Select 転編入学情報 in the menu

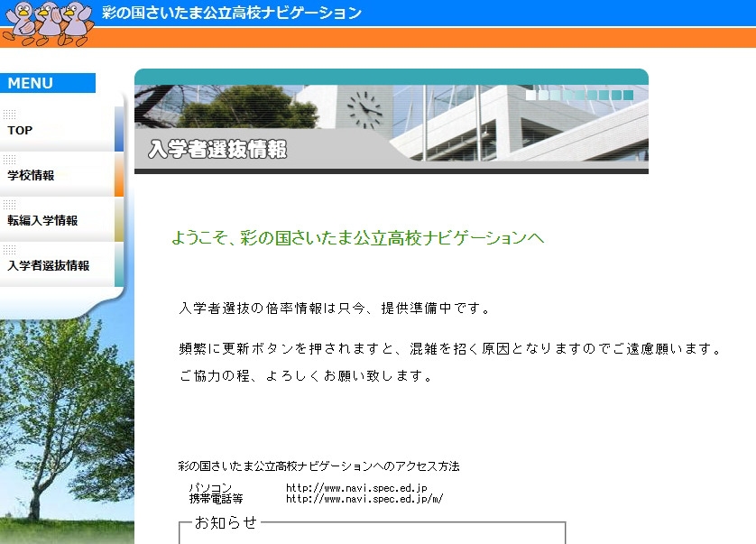(x=61, y=220)
